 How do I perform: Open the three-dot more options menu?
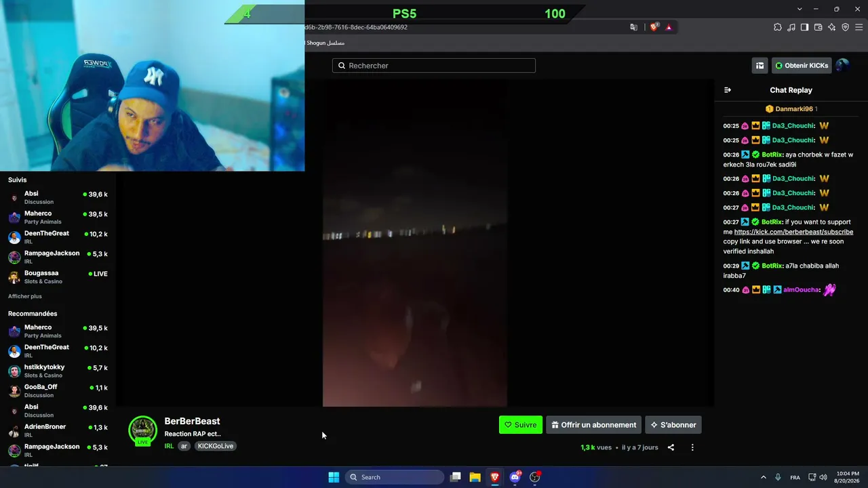pyautogui.click(x=692, y=447)
